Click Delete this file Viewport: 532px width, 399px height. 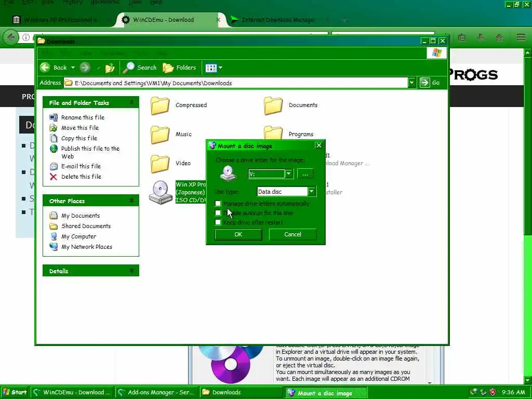click(x=82, y=177)
